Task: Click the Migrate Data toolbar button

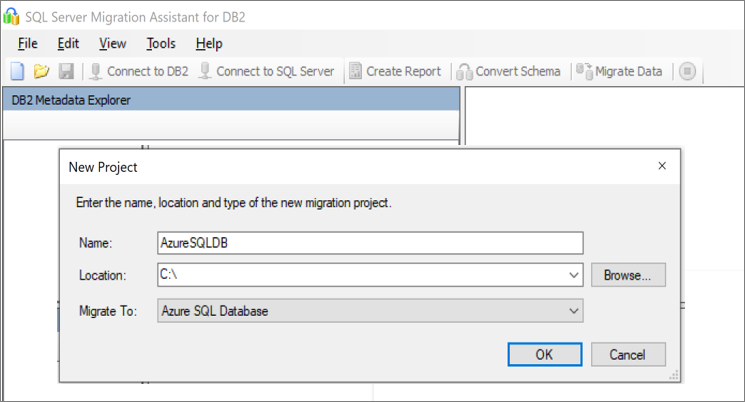Action: (x=619, y=71)
